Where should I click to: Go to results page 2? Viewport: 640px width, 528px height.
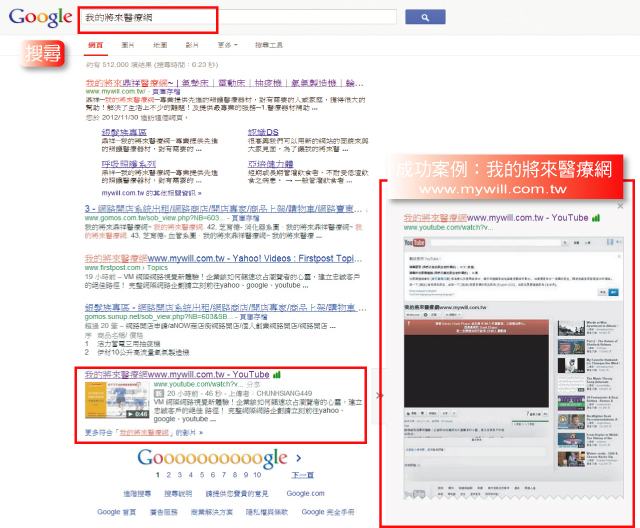[169, 475]
